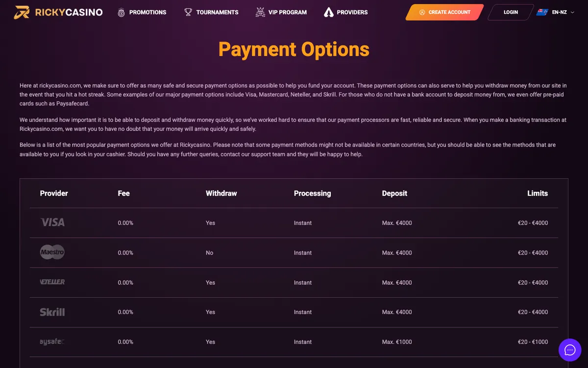
Task: Click 'Instant' in the Neteller row
Action: click(x=303, y=283)
